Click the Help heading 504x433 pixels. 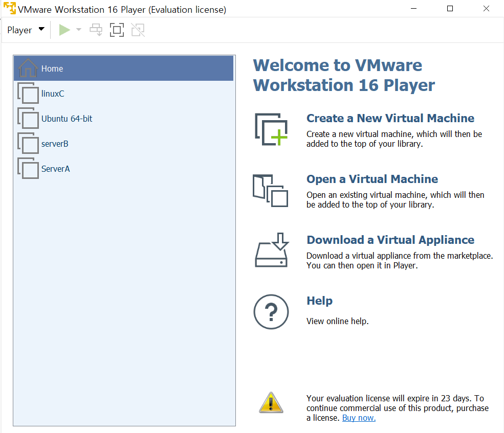pyautogui.click(x=319, y=301)
